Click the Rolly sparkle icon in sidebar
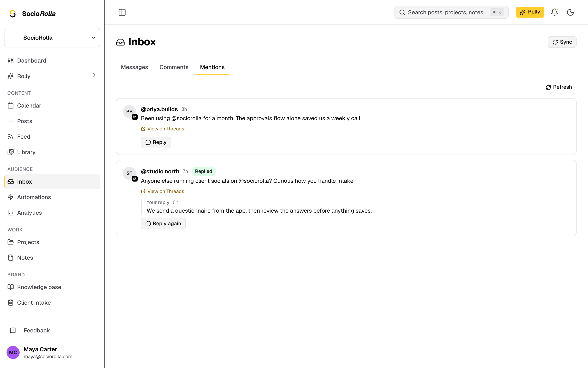This screenshot has width=588, height=368. point(10,76)
